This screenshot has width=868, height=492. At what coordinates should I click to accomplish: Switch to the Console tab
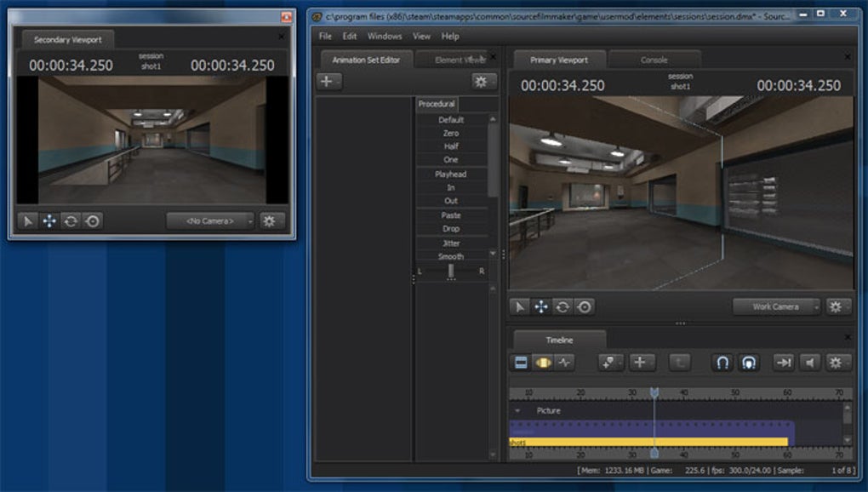[654, 60]
